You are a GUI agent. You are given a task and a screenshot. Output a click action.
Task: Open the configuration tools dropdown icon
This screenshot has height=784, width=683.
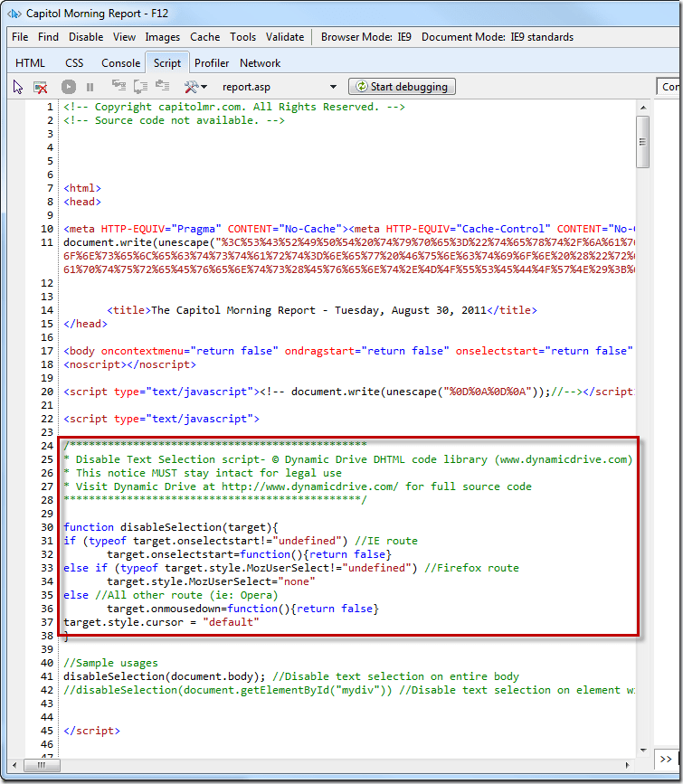pos(195,87)
